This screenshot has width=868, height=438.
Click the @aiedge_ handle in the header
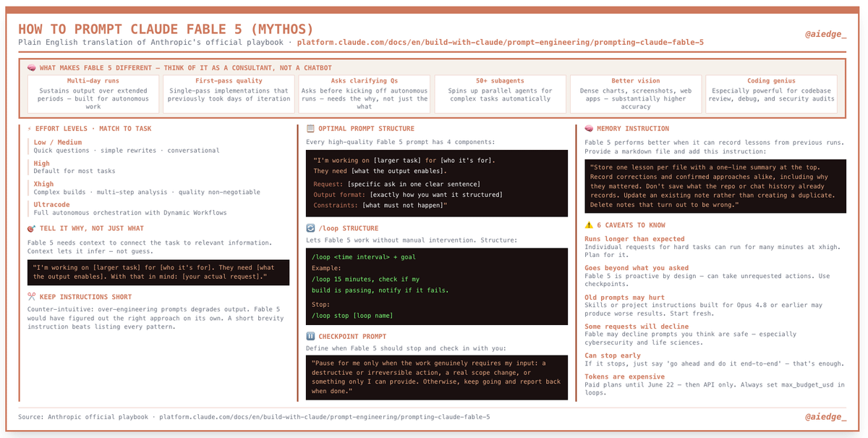click(x=825, y=34)
